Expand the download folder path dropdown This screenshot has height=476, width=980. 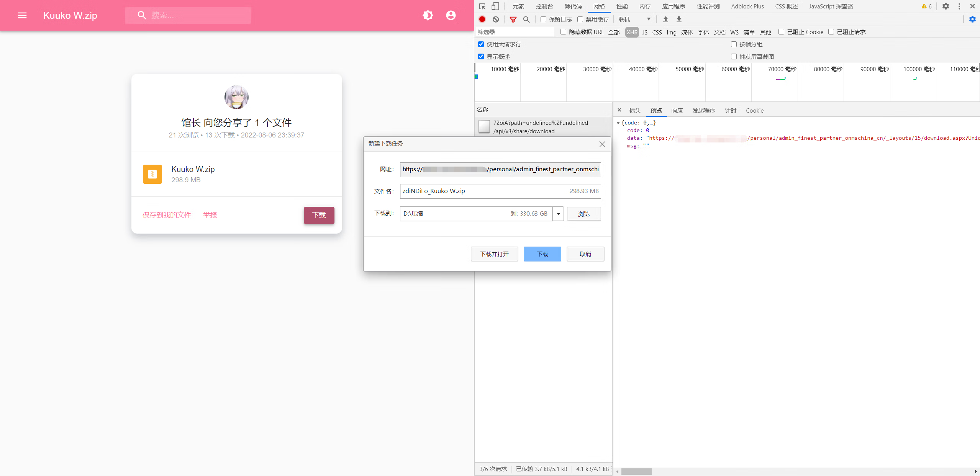[x=559, y=214]
